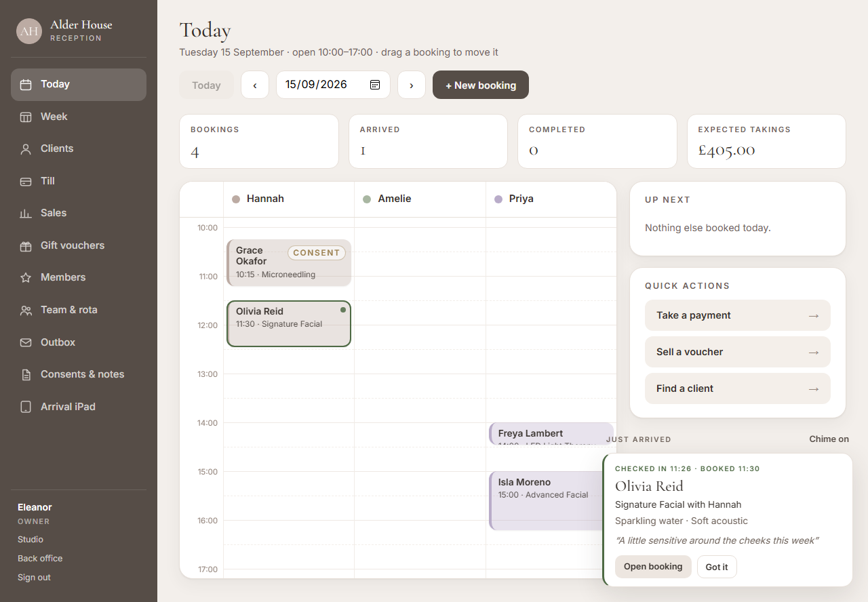Click the Completed stat card

coord(597,141)
